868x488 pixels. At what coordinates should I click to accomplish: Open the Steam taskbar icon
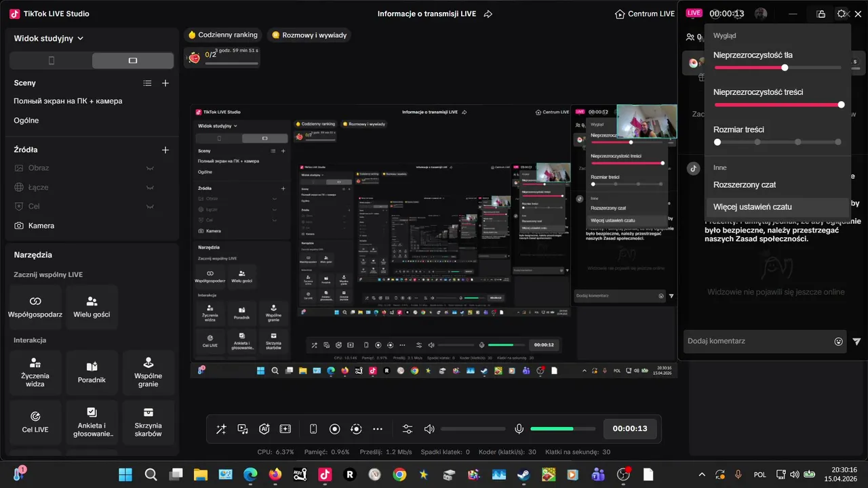pyautogui.click(x=524, y=474)
